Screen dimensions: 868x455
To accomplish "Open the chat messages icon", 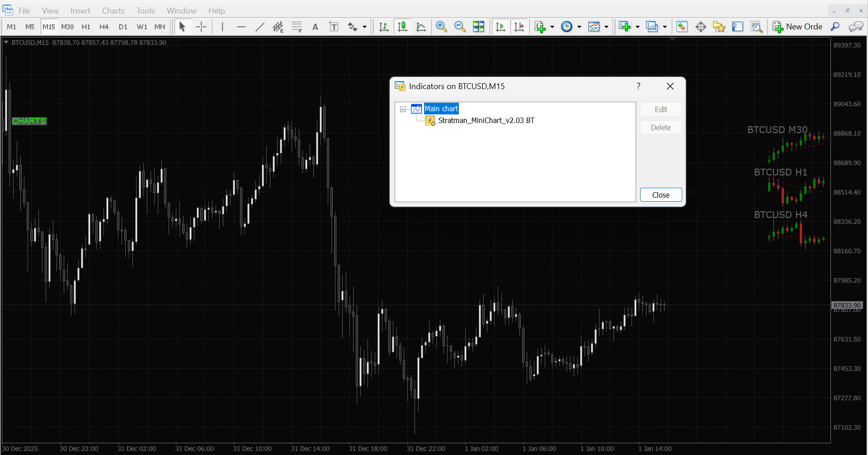I will [x=855, y=27].
